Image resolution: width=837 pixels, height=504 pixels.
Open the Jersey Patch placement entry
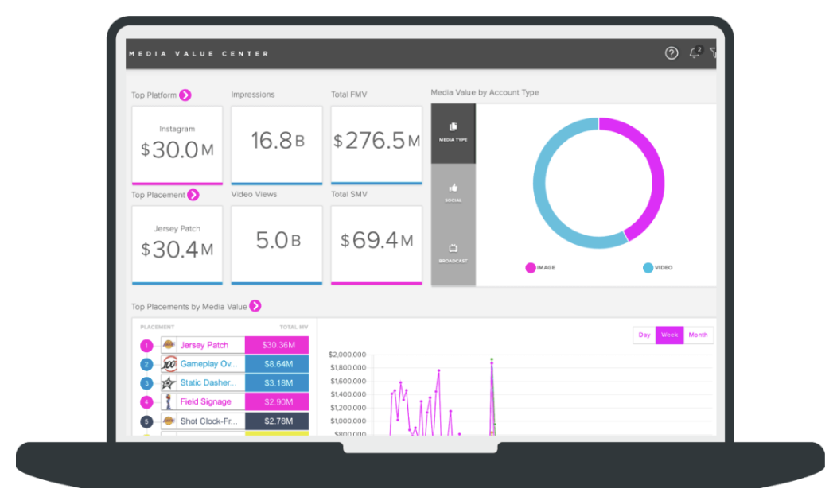[x=205, y=344]
